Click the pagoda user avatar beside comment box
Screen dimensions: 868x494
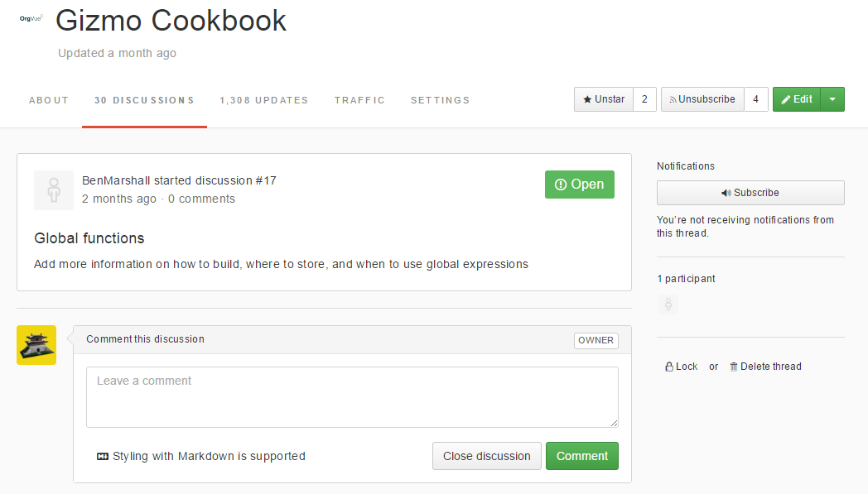coord(36,345)
